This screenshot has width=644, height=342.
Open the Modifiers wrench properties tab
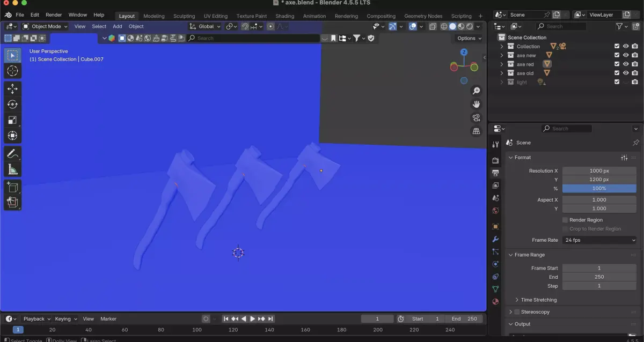point(495,239)
